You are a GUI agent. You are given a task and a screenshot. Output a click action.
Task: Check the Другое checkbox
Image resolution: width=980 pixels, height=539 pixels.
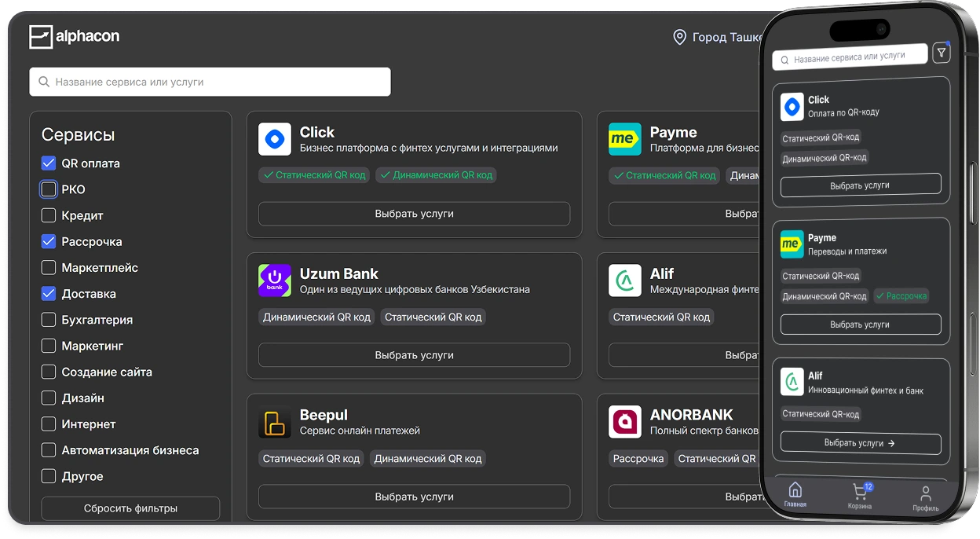point(49,476)
